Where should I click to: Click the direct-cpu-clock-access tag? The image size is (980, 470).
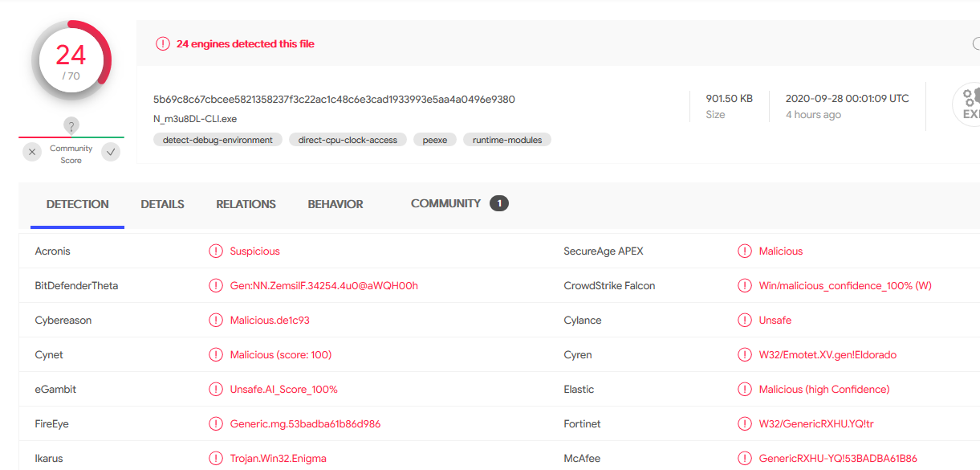tap(348, 140)
